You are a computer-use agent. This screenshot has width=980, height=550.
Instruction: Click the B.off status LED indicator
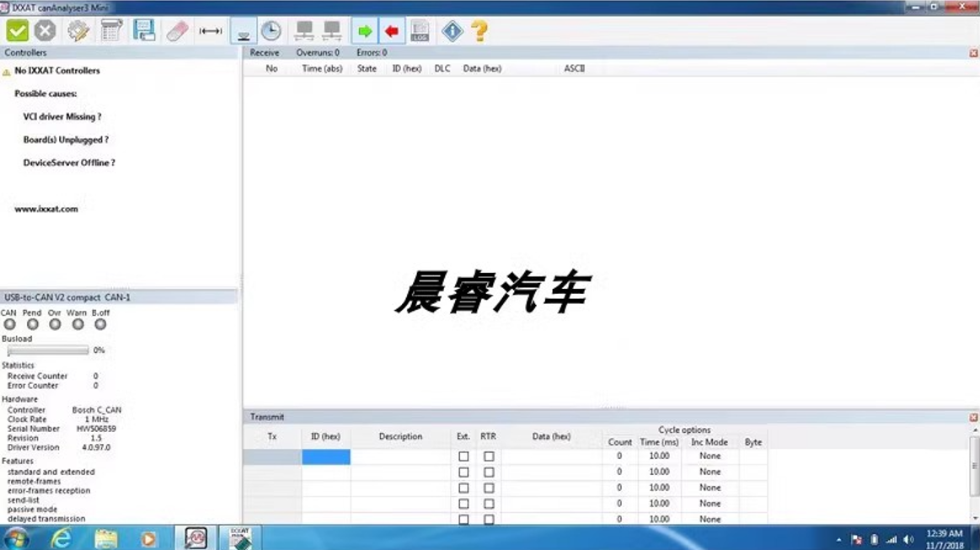(x=100, y=324)
